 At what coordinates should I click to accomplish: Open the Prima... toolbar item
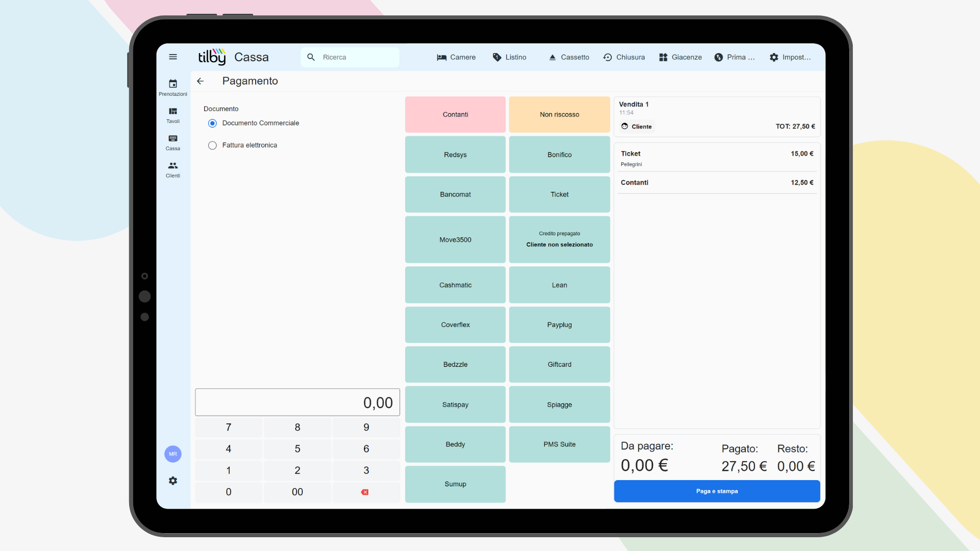coord(734,57)
